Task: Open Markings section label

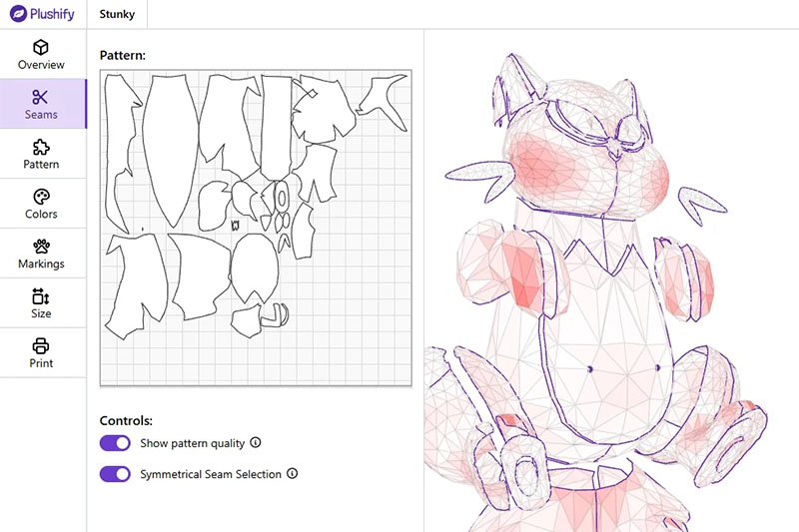Action: 41,264
